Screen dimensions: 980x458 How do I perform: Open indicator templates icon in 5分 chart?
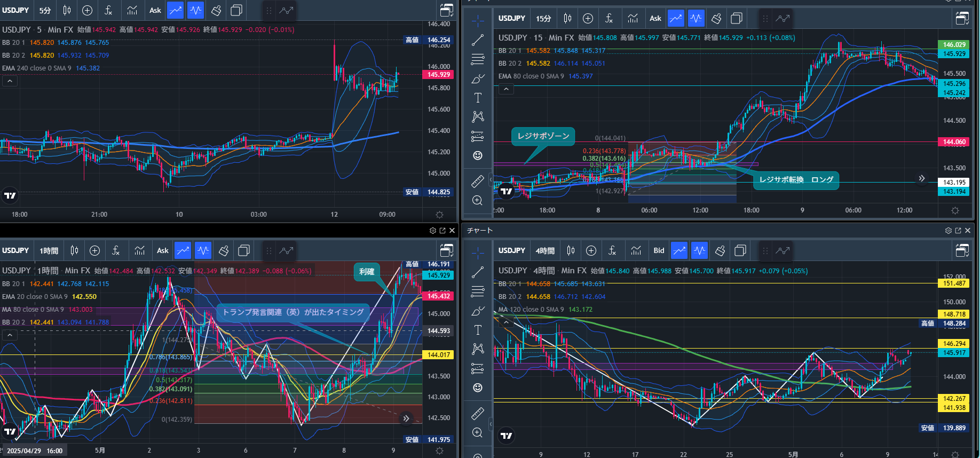132,10
